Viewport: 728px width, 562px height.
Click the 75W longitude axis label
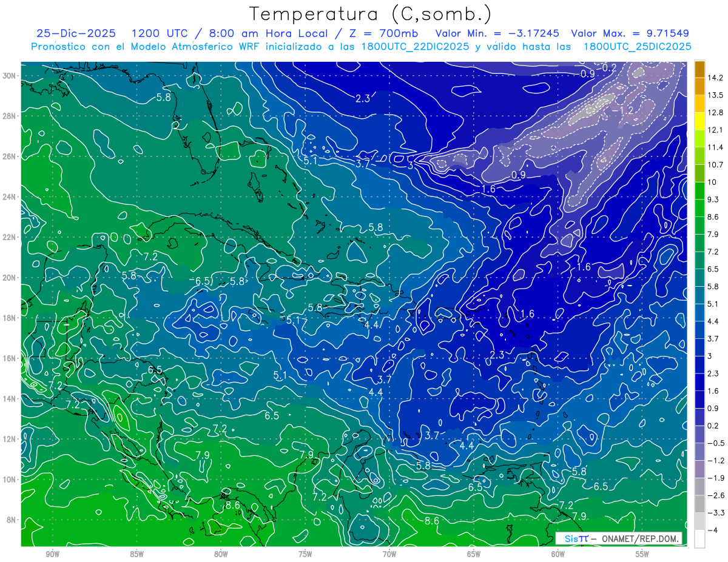(305, 554)
